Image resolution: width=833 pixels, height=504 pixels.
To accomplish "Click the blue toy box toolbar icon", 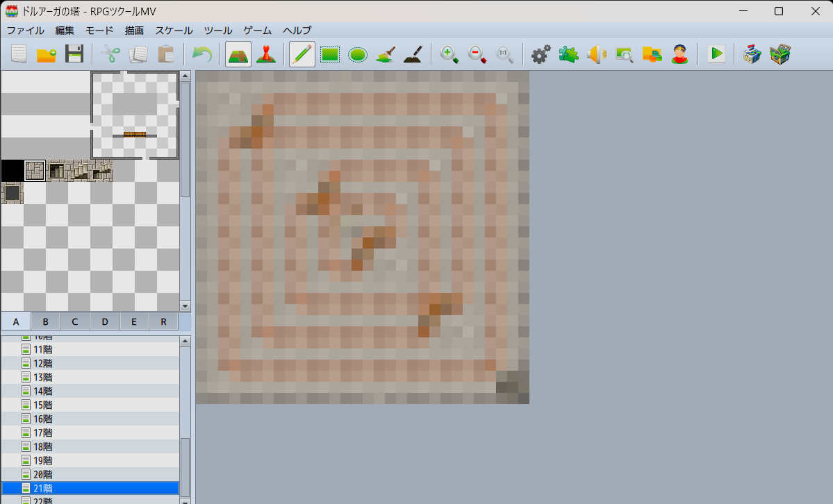I will [x=752, y=54].
